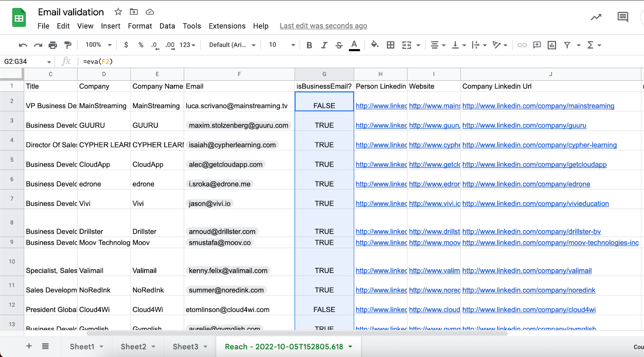Open Reach - 2022-10-05T152805.618 tab dropdown arrow
The height and width of the screenshot is (357, 644).
coord(350,347)
